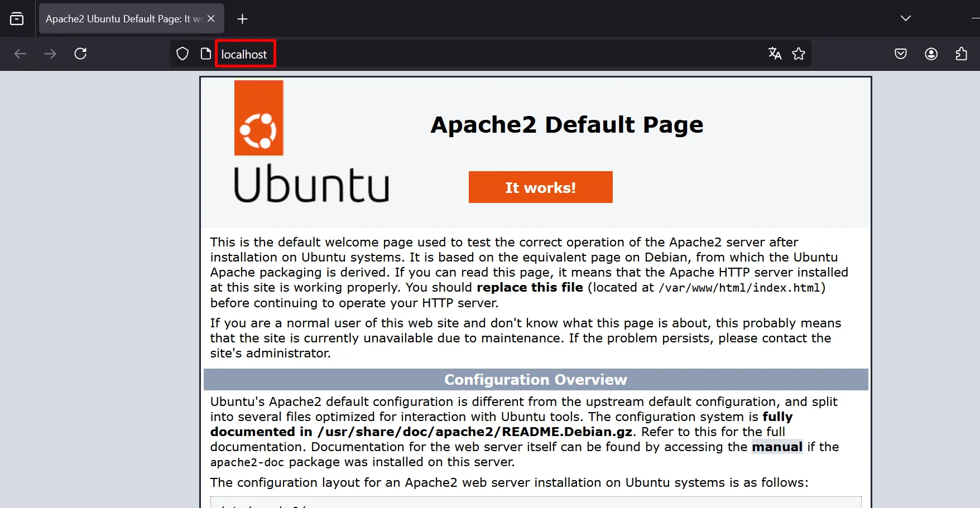Go forward to next page
This screenshot has height=508, width=980.
click(x=50, y=54)
